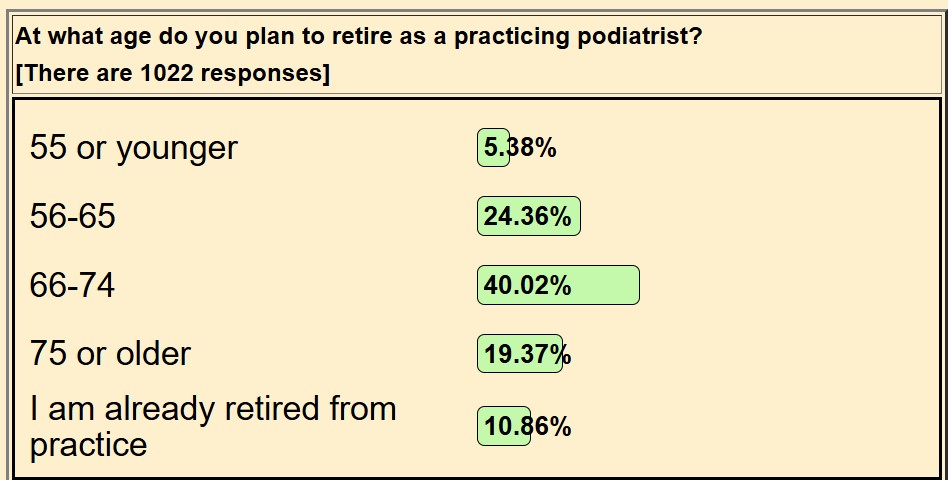Click the 10.86% percentage text
This screenshot has height=480, width=948.
click(527, 427)
